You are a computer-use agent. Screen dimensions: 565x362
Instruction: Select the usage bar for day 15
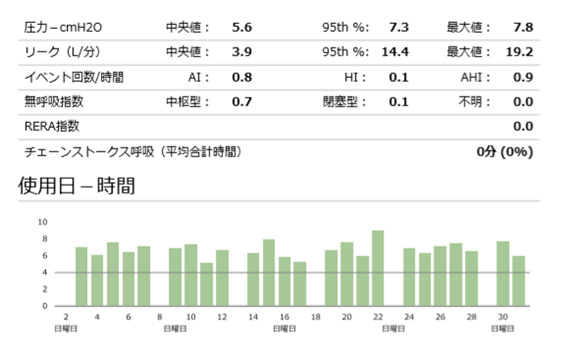[x=269, y=273]
